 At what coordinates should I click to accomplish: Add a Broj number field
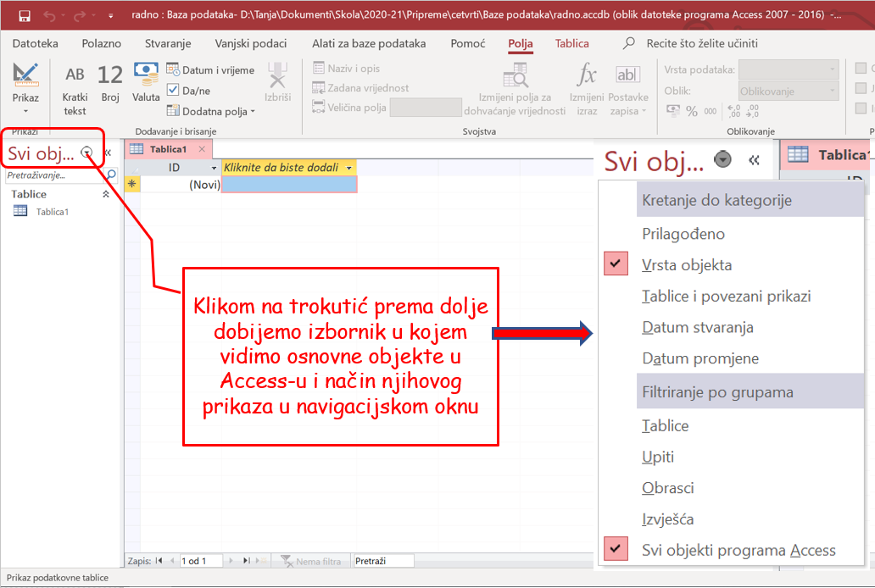(109, 80)
